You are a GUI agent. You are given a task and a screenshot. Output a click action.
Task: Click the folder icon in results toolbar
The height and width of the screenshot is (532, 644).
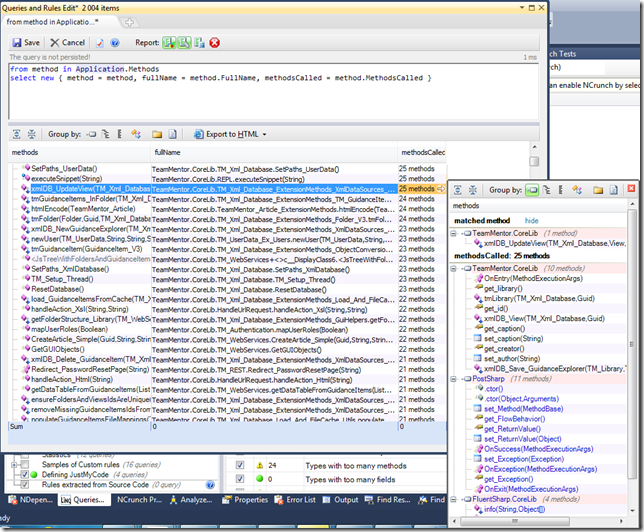pos(155,134)
